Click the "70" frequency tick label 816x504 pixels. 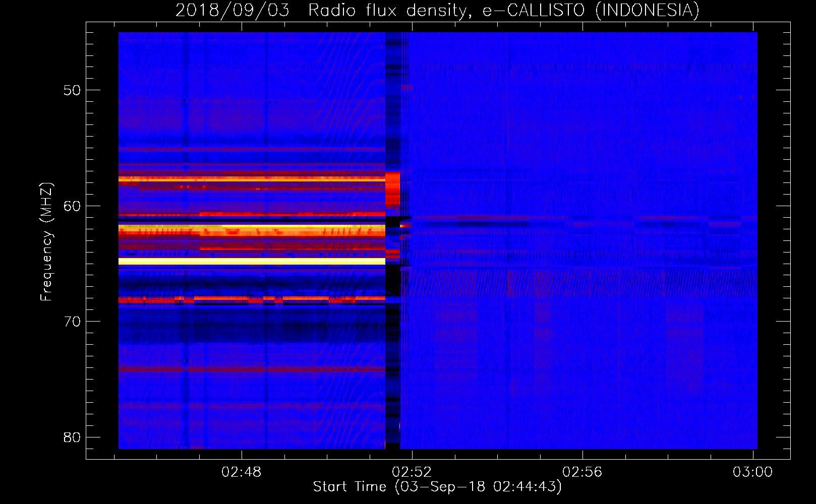click(x=72, y=322)
